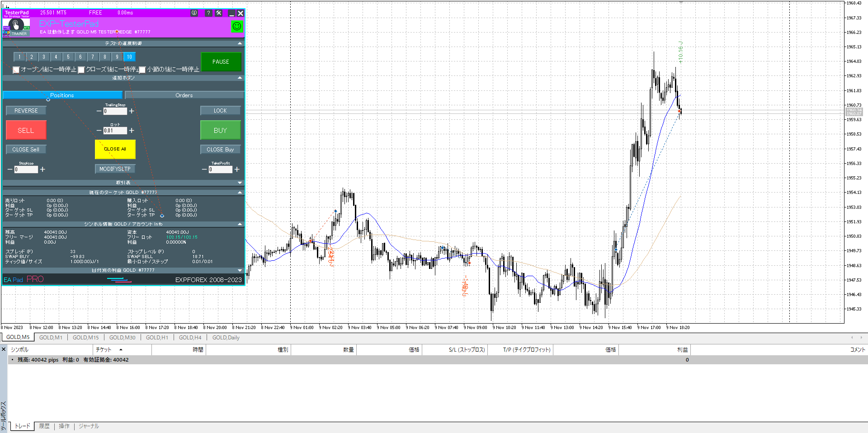Decrease Stoploss with the minus icon
Screen dimensions: 868x433
tap(10, 169)
